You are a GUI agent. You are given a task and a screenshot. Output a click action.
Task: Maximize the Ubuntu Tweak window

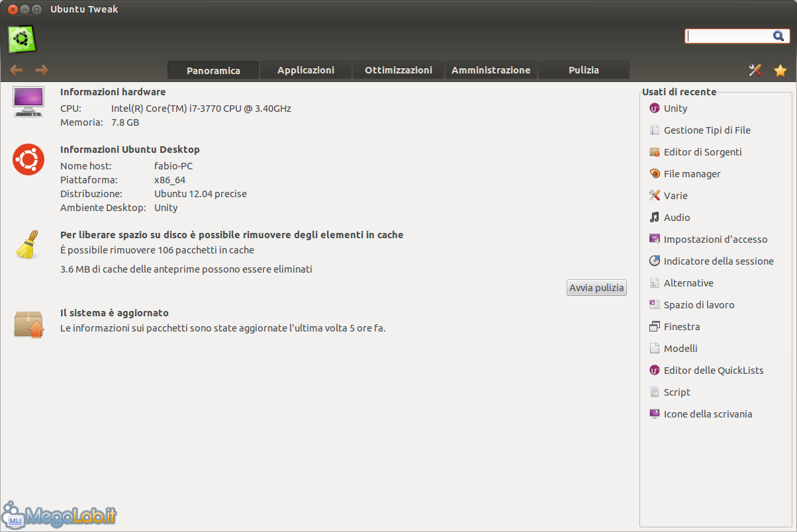click(x=37, y=9)
